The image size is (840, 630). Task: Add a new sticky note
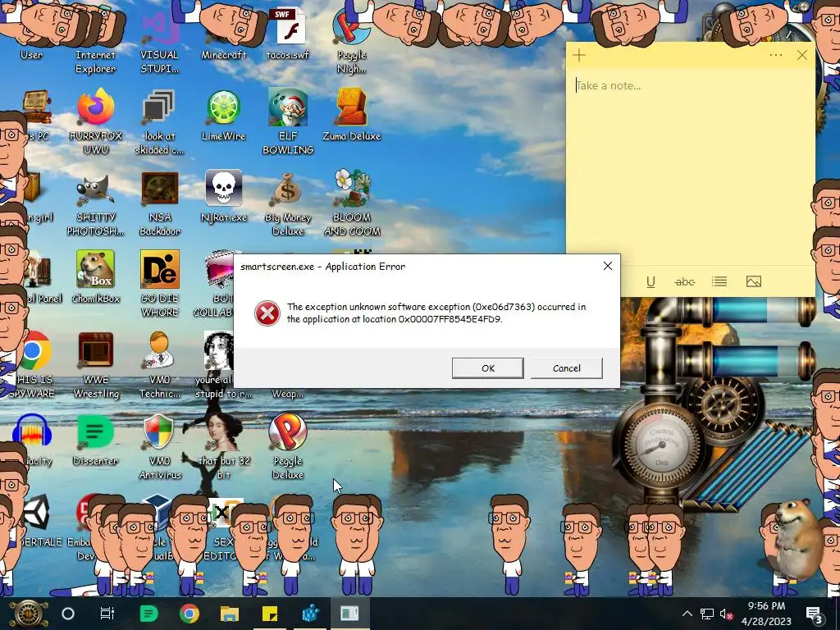pyautogui.click(x=579, y=55)
